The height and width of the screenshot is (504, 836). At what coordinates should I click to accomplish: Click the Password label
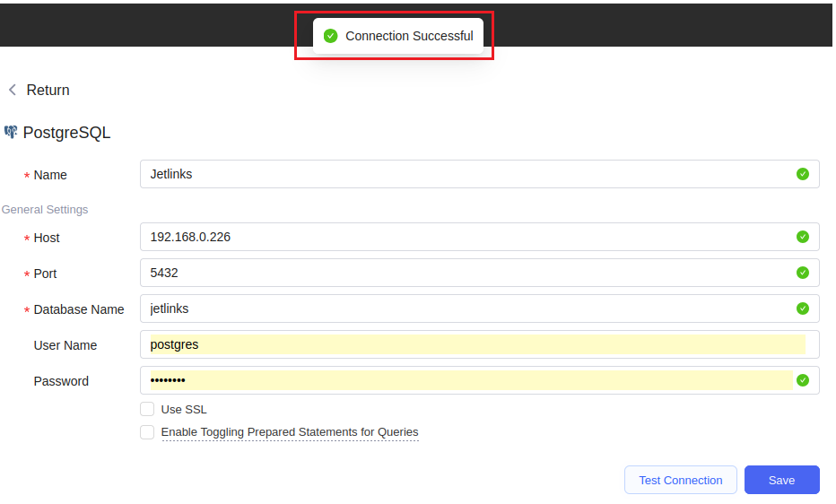(x=61, y=381)
